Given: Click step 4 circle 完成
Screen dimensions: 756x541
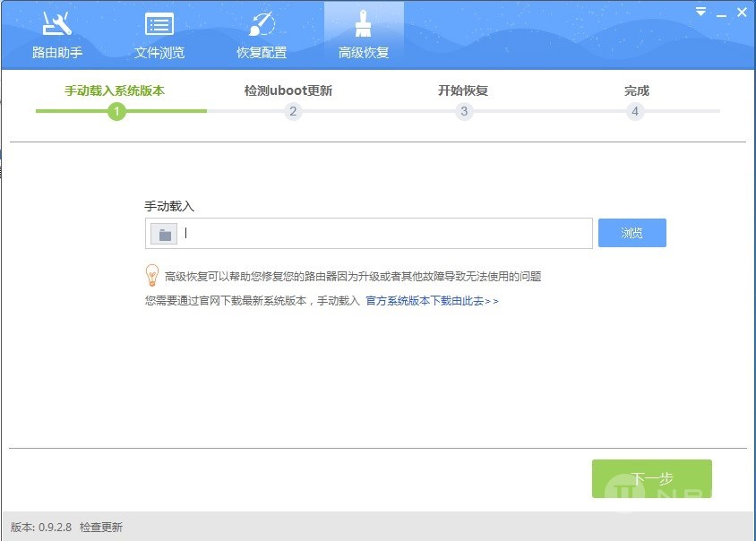Looking at the screenshot, I should [635, 111].
